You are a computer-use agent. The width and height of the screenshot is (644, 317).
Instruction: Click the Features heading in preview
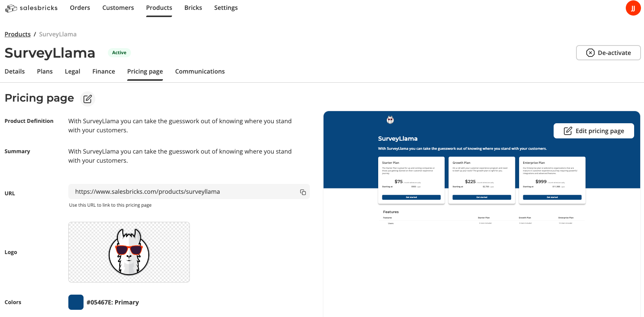coord(391,212)
